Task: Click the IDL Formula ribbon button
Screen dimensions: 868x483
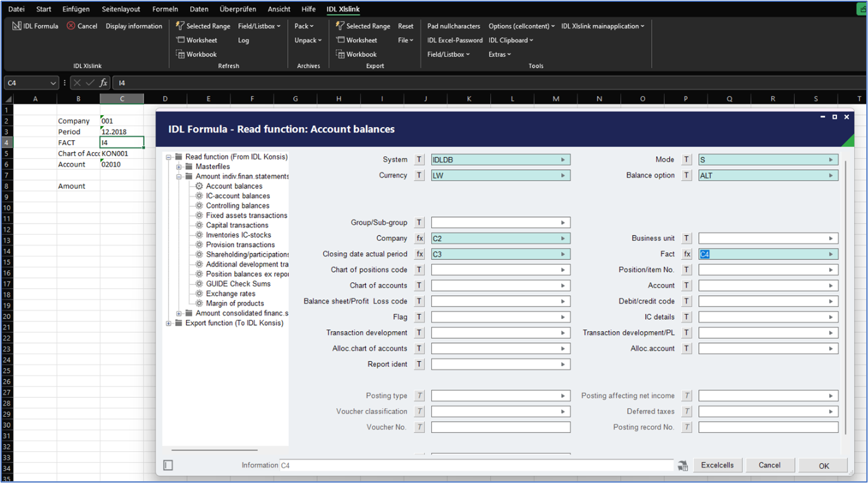Action: point(36,26)
